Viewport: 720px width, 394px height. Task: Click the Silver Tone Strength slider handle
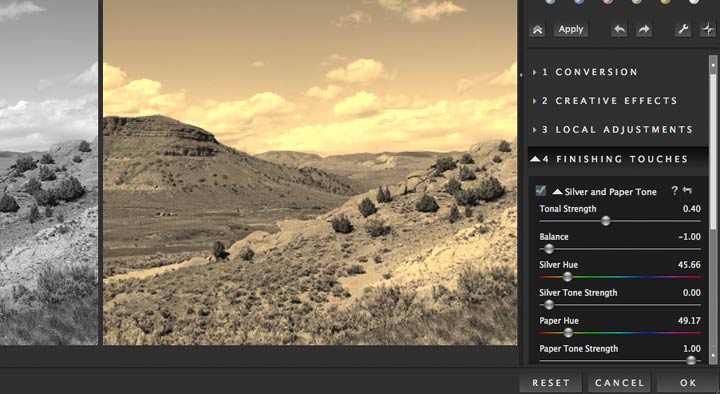549,305
